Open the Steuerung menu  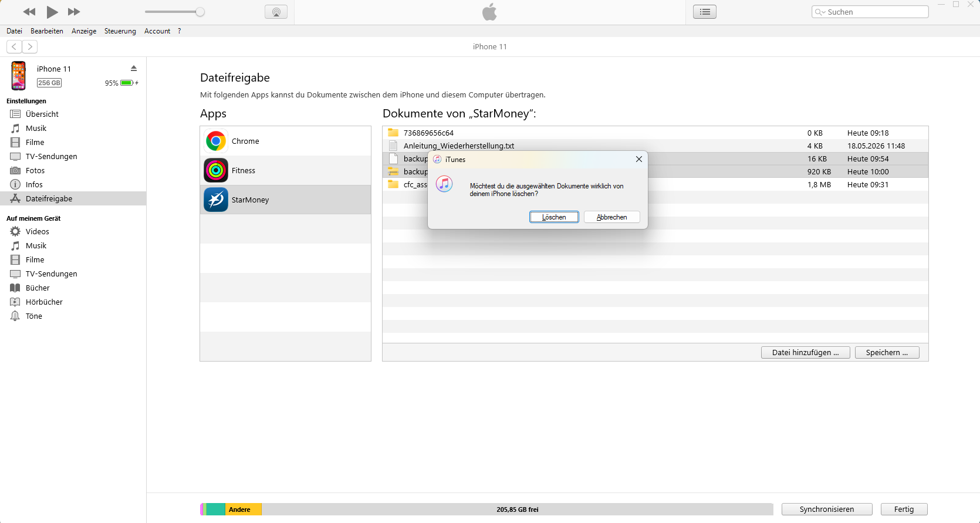point(120,31)
